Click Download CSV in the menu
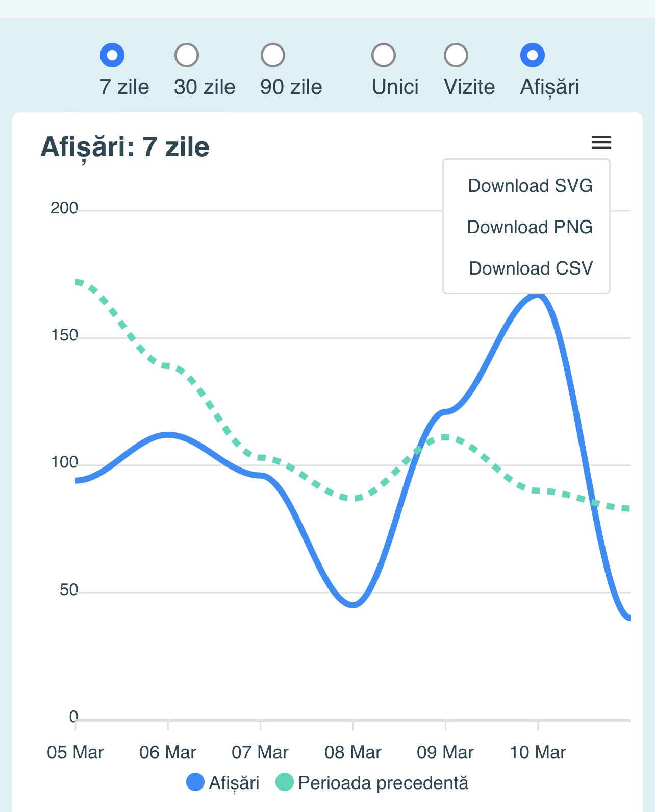655x812 pixels. pos(530,268)
